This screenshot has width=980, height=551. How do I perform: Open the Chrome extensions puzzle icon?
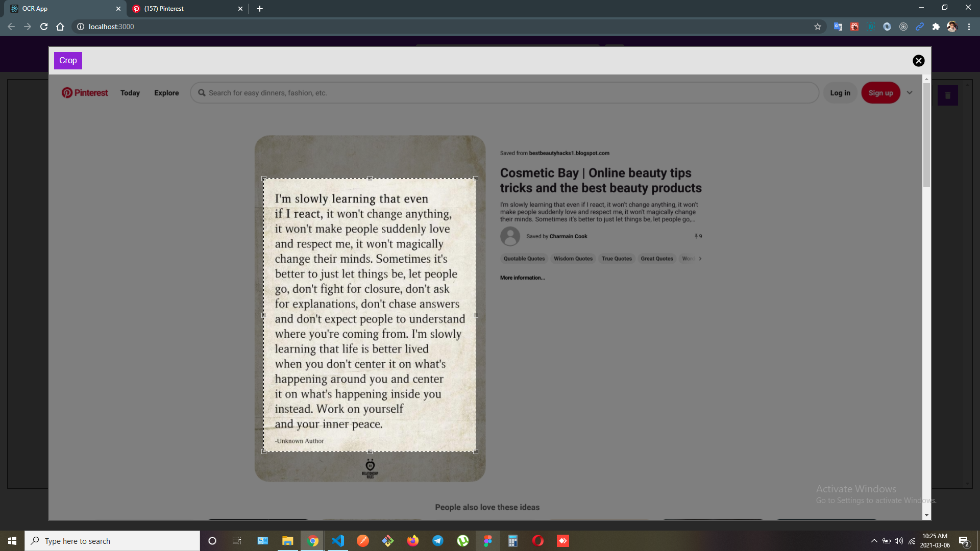tap(936, 27)
